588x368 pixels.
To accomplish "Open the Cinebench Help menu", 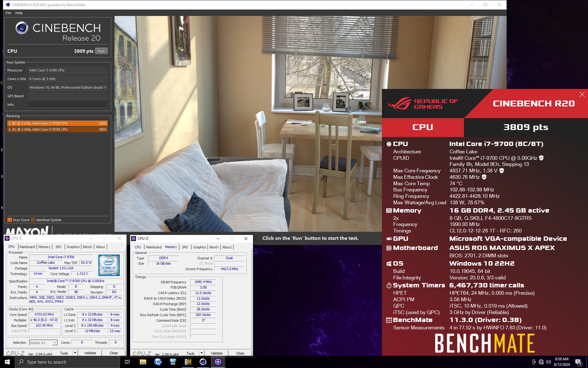I will click(19, 13).
